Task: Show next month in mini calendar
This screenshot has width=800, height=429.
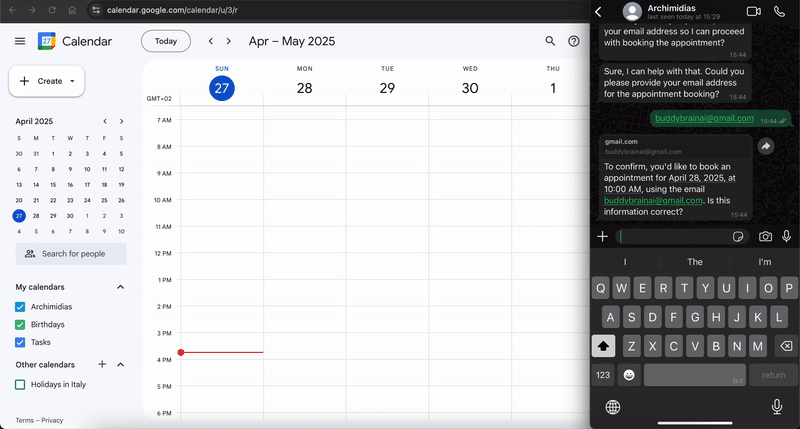Action: pyautogui.click(x=121, y=121)
